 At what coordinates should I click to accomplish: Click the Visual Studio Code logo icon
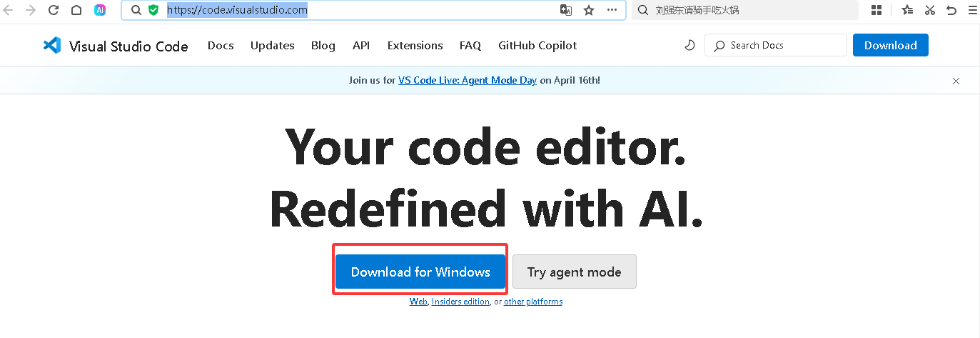coord(52,45)
